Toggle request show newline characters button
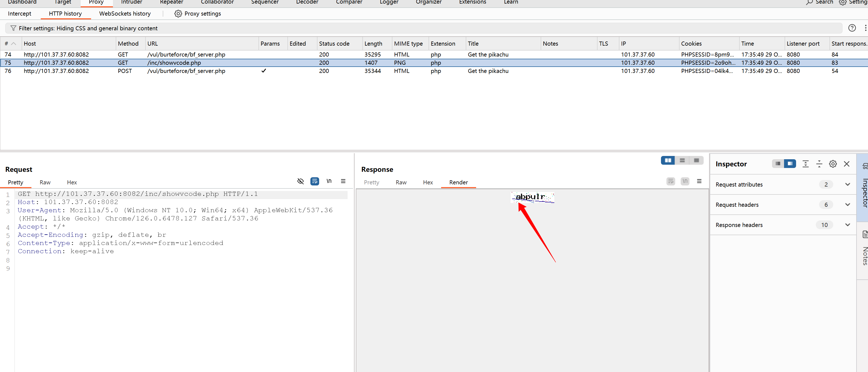Viewport: 868px width, 372px height. point(329,181)
